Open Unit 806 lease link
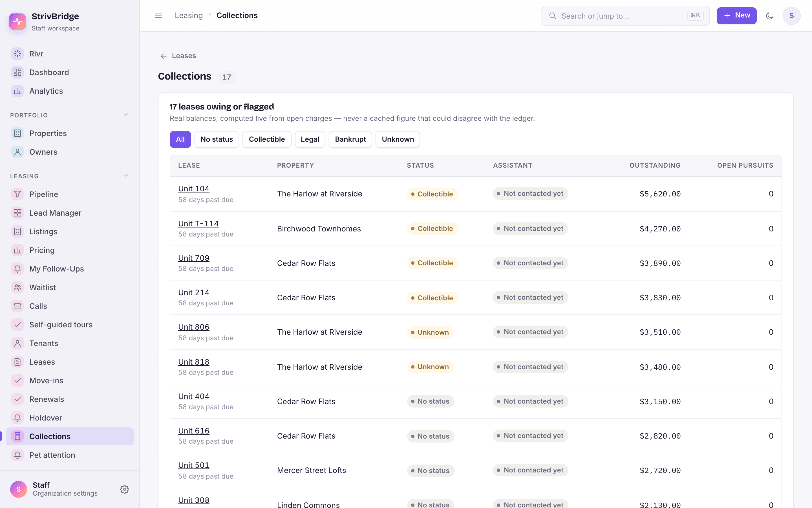The height and width of the screenshot is (508, 812). click(194, 327)
